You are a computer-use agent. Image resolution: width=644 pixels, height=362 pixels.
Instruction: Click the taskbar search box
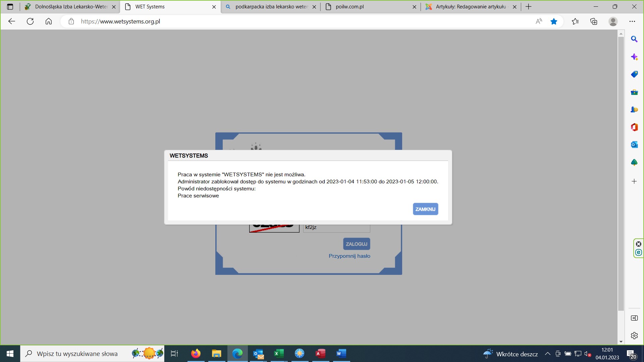click(92, 354)
